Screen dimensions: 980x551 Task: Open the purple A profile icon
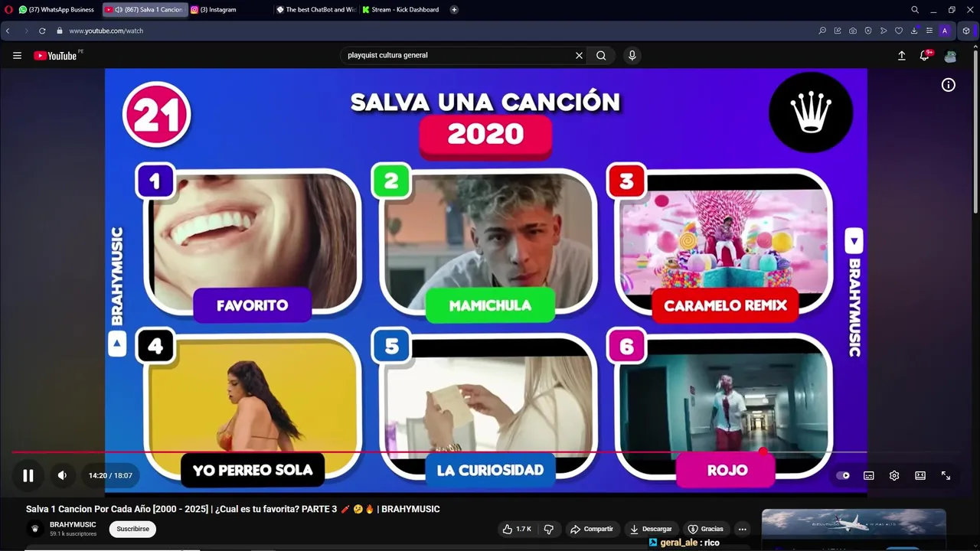coord(945,31)
